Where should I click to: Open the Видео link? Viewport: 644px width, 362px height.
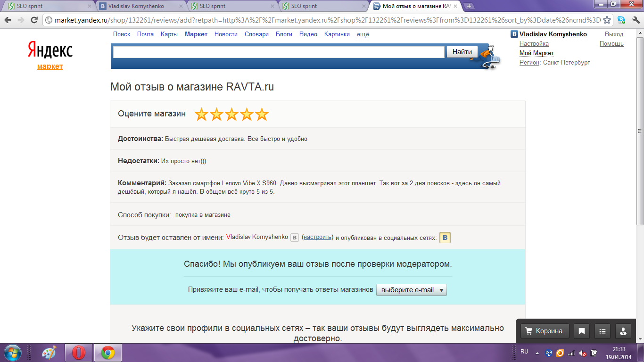tap(308, 34)
